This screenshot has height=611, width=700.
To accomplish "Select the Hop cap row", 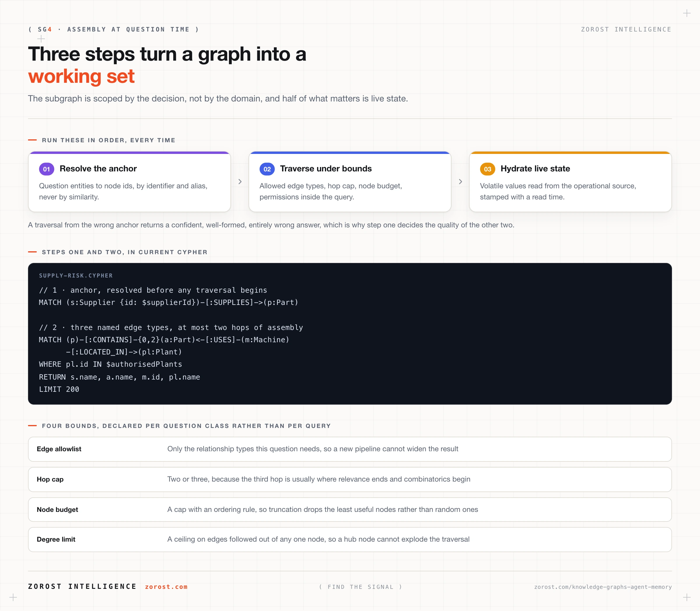I will (x=350, y=480).
